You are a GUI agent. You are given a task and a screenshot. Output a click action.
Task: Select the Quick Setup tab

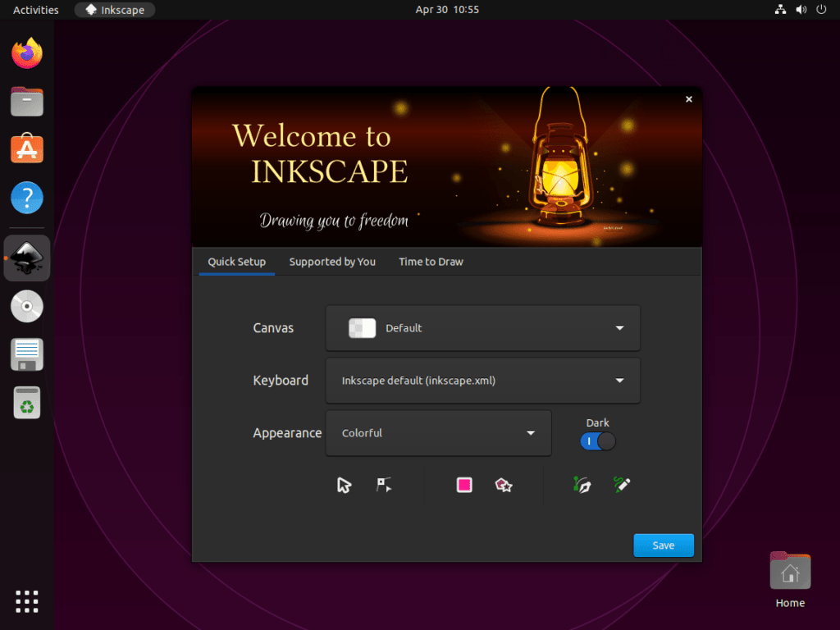coord(236,262)
